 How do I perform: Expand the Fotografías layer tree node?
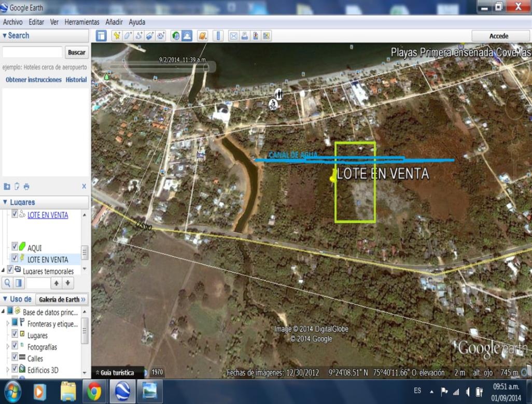coord(7,347)
